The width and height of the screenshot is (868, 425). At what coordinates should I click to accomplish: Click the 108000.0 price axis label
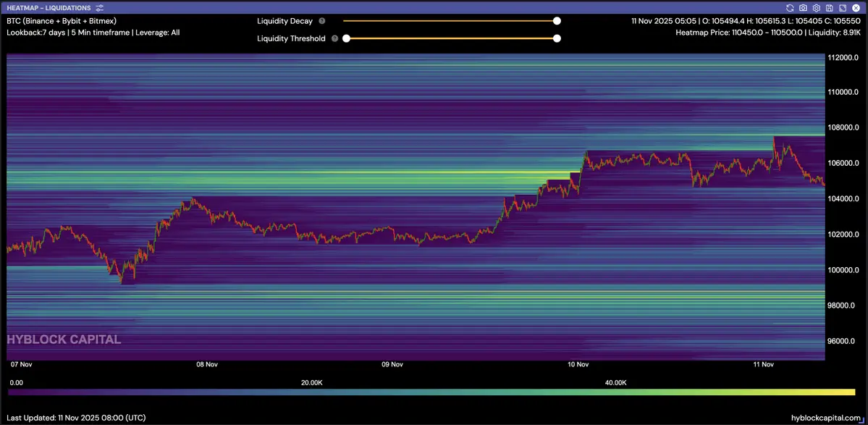coord(843,127)
